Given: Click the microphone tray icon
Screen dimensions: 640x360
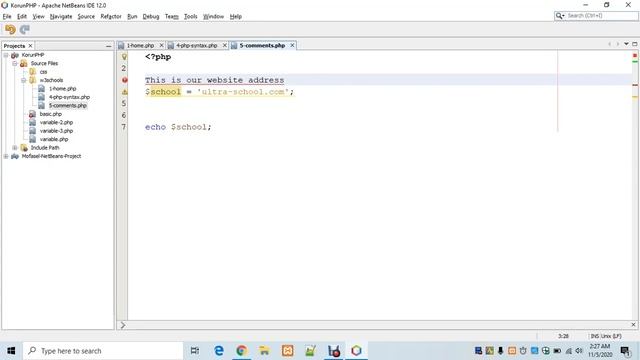Looking at the screenshot, I should click(x=500, y=351).
